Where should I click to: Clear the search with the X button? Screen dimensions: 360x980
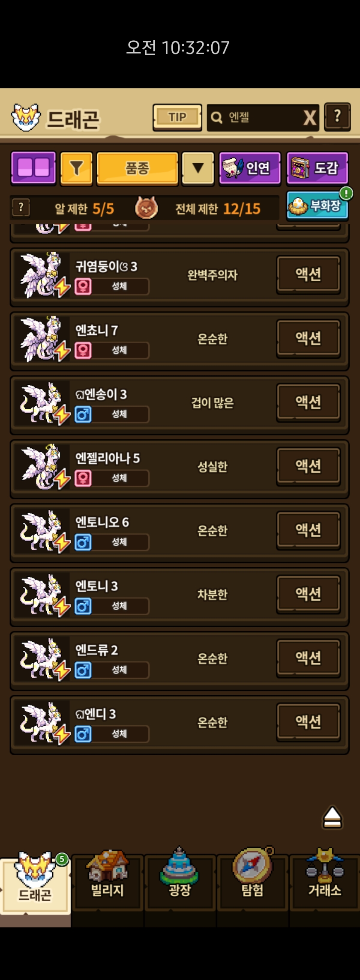pyautogui.click(x=310, y=117)
